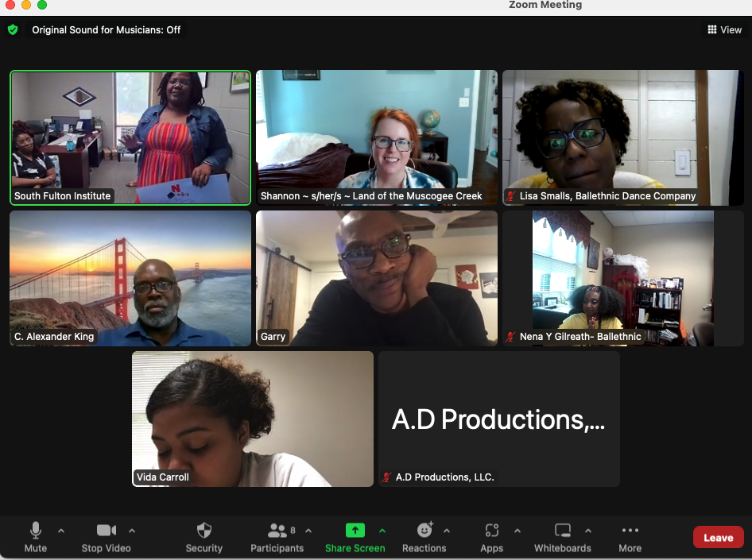Click the Share Screen text label
The height and width of the screenshot is (560, 752).
click(x=355, y=548)
